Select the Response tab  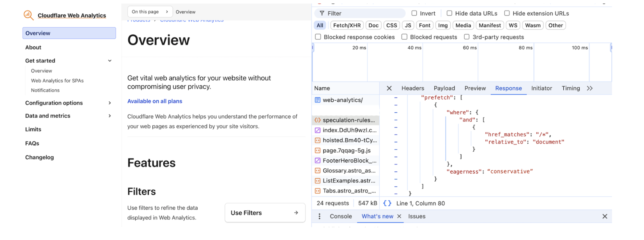[508, 88]
